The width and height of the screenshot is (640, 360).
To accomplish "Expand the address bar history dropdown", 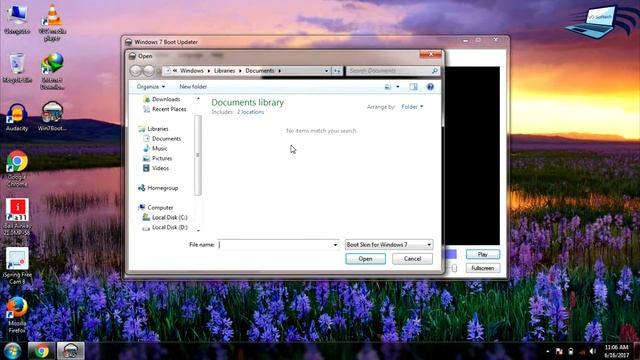I will (x=327, y=71).
